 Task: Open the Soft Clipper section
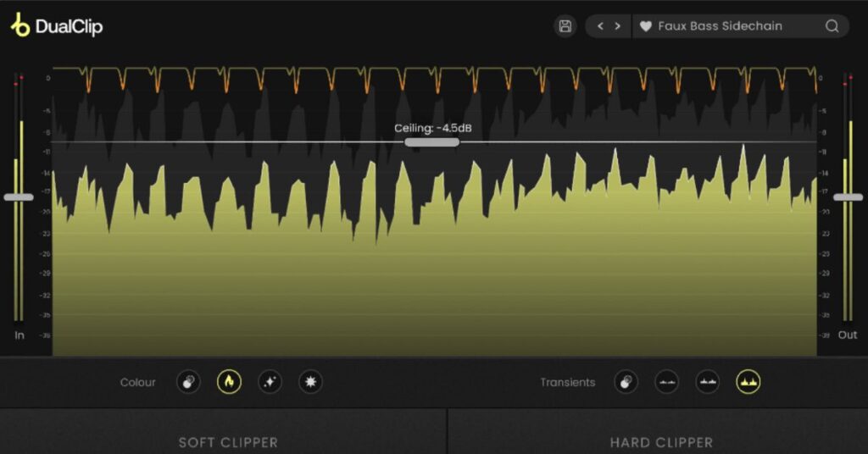[x=223, y=431]
